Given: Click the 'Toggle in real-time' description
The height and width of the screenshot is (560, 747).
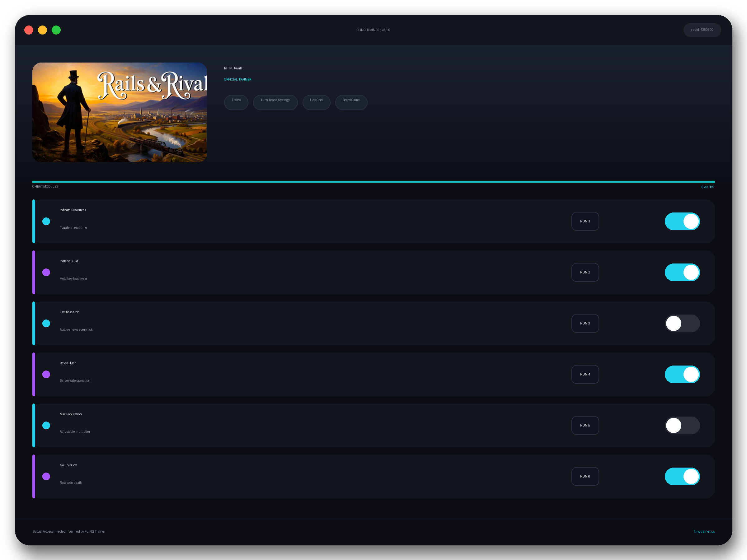Looking at the screenshot, I should [x=73, y=227].
